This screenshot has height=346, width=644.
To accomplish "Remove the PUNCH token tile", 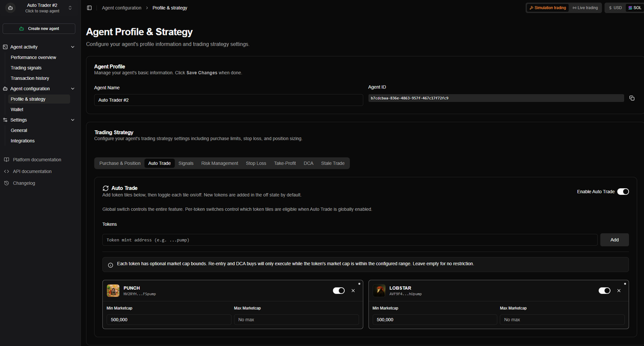I will [x=353, y=290].
